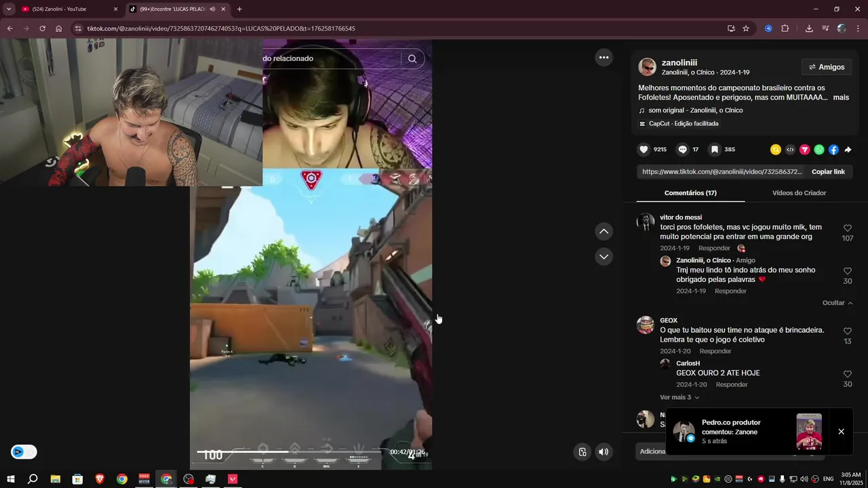Like Zanoliniii's reply comment

(848, 271)
